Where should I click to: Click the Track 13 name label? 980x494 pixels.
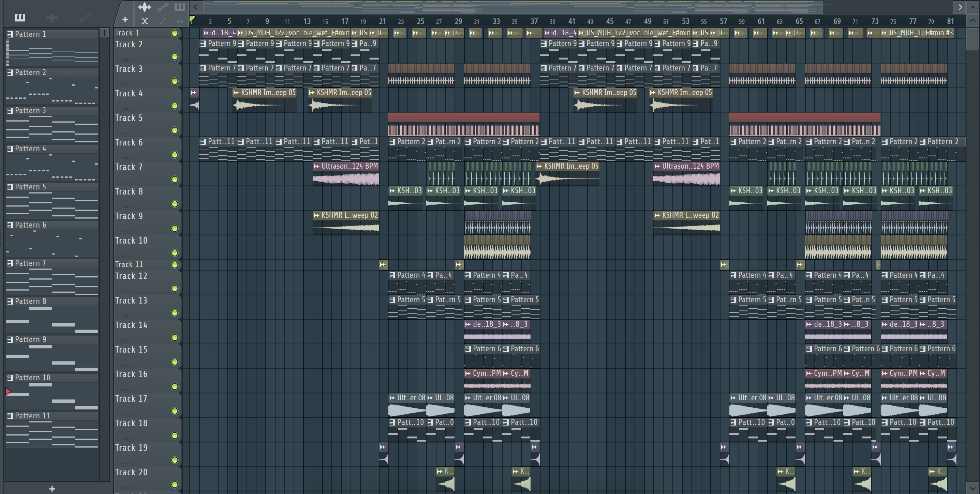[x=131, y=300]
